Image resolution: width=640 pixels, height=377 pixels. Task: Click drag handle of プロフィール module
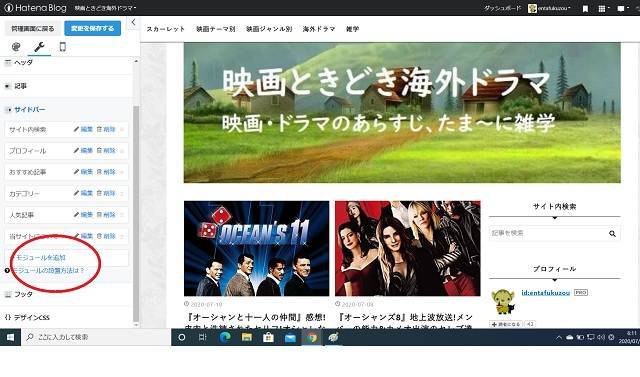122,151
